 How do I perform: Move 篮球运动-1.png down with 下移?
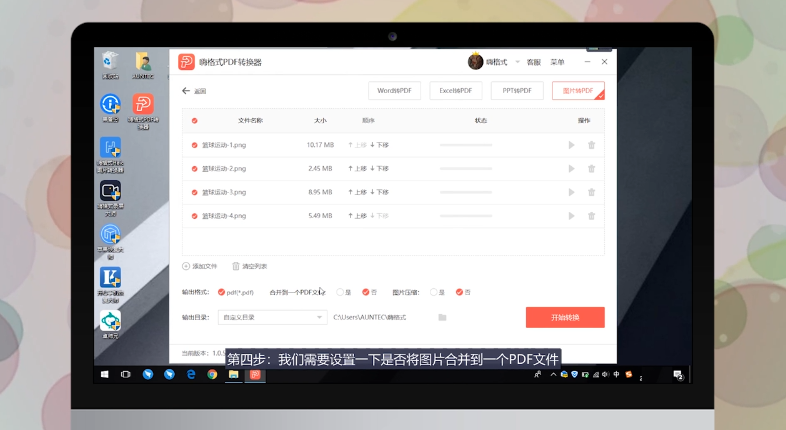pos(379,145)
